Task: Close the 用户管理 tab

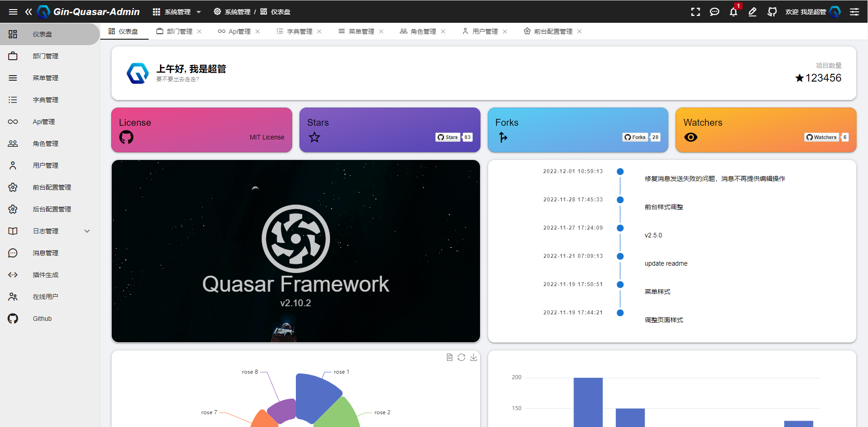Action: click(x=505, y=31)
